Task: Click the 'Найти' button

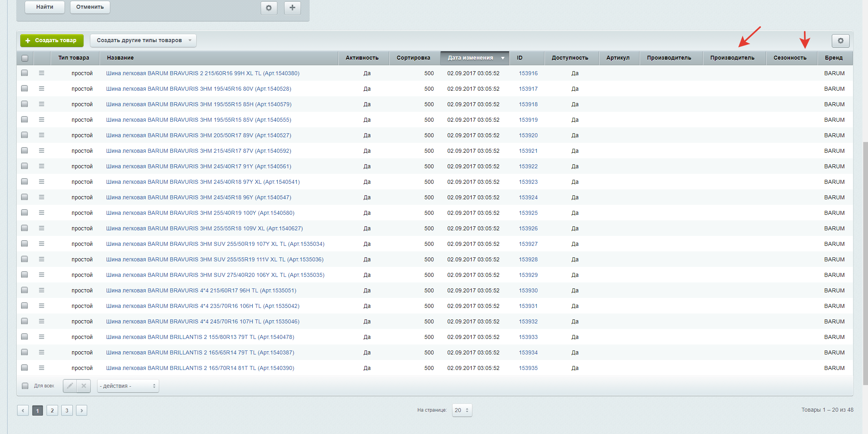Action: [45, 7]
